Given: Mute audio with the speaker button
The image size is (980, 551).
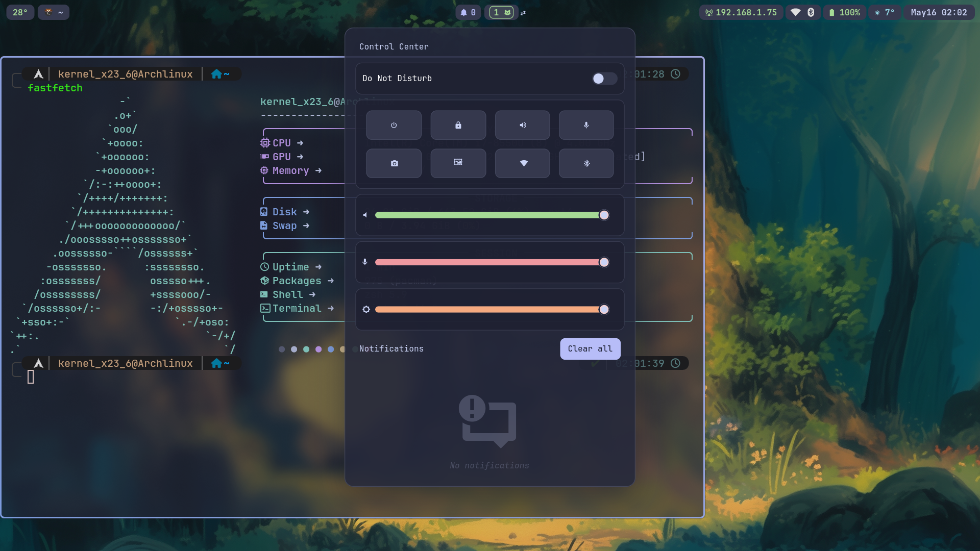Looking at the screenshot, I should coord(523,125).
